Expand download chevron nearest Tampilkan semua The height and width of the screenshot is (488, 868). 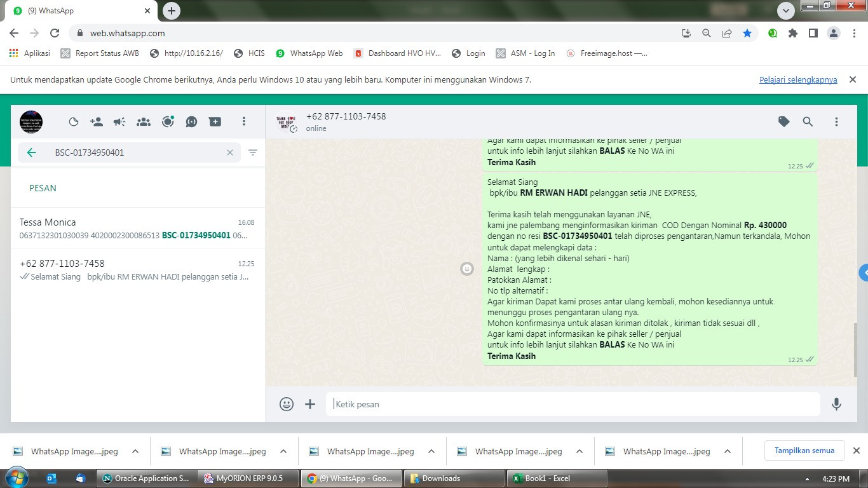tap(728, 451)
